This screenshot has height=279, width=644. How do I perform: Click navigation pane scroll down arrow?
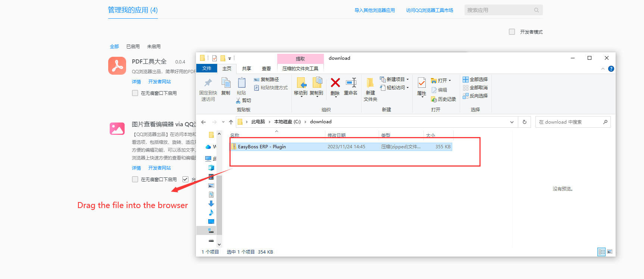(x=219, y=245)
